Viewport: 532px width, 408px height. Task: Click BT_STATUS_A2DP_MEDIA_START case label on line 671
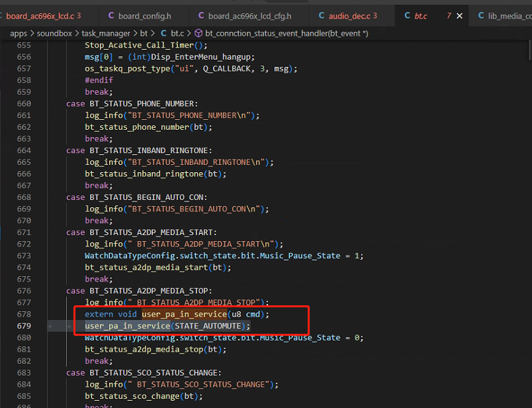coord(152,232)
